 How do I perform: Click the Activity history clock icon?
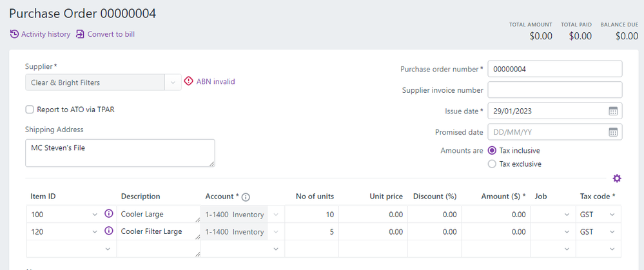(x=14, y=34)
